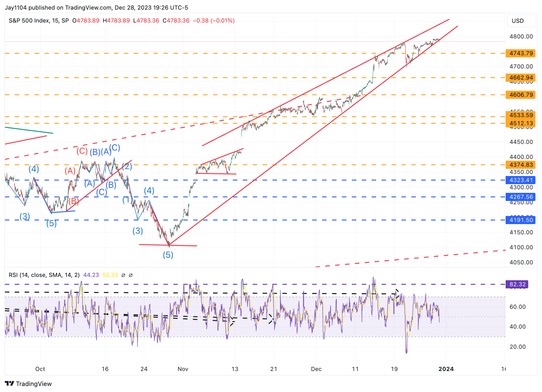Click the TradingView logo icon
The width and height of the screenshot is (542, 392).
pos(10,384)
